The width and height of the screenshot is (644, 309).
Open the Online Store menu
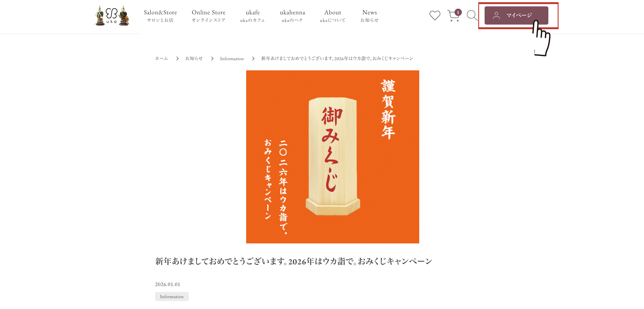click(x=209, y=16)
